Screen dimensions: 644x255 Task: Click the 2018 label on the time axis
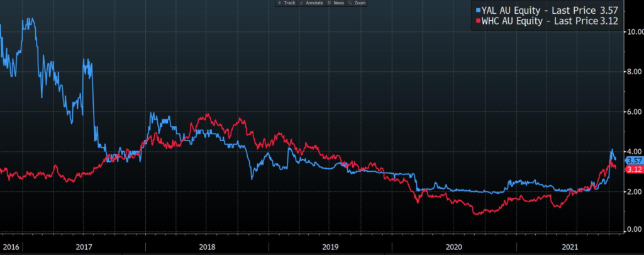click(x=207, y=247)
